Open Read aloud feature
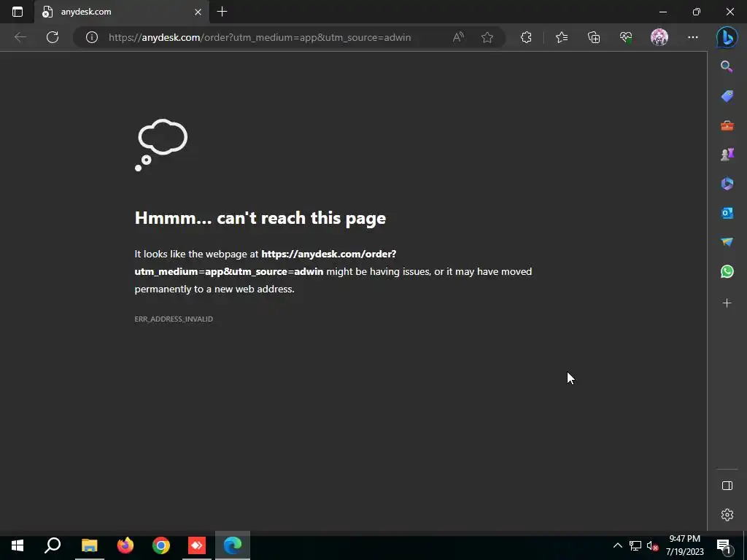The width and height of the screenshot is (747, 560). tap(458, 37)
